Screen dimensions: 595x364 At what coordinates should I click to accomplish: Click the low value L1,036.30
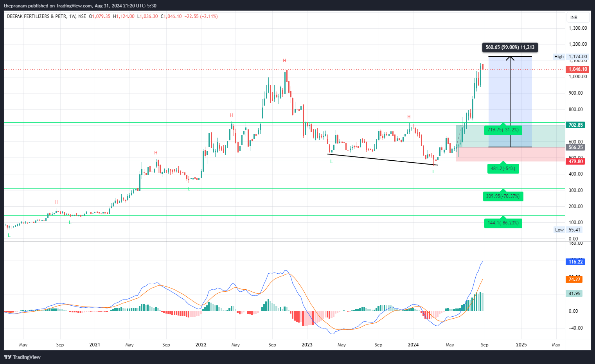click(x=147, y=16)
